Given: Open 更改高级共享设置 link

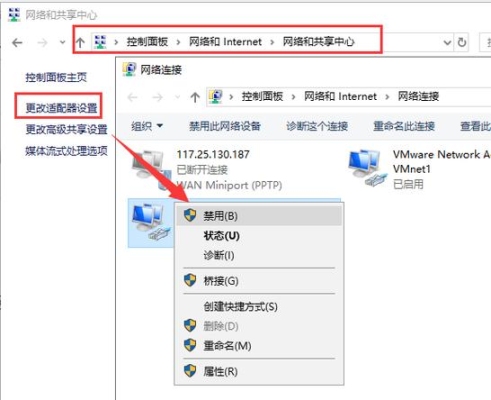Looking at the screenshot, I should coord(66,129).
